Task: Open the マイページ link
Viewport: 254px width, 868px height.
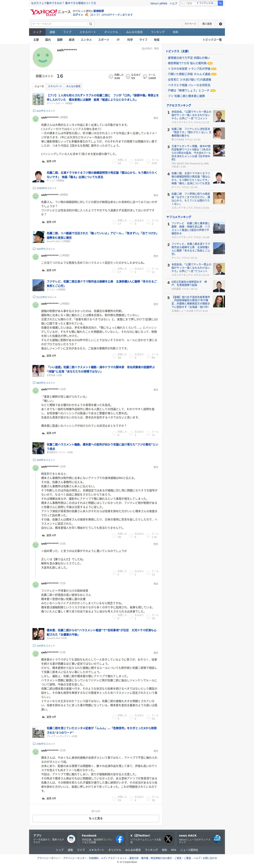Action: tap(190, 24)
